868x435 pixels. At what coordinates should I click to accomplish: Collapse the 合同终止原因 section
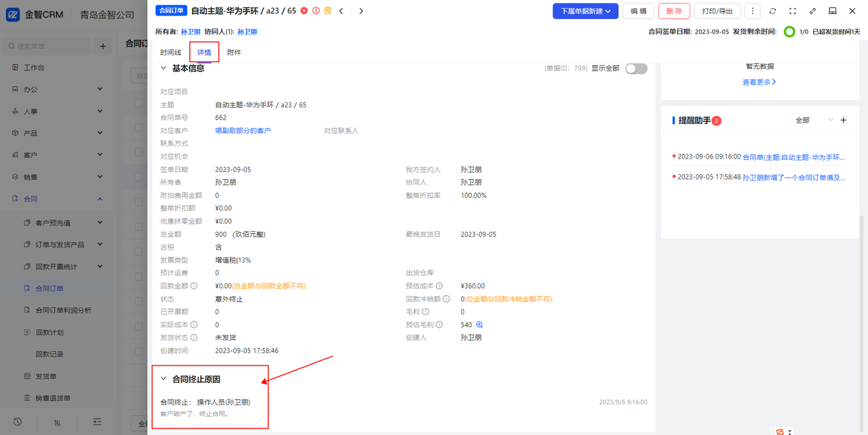(x=163, y=379)
